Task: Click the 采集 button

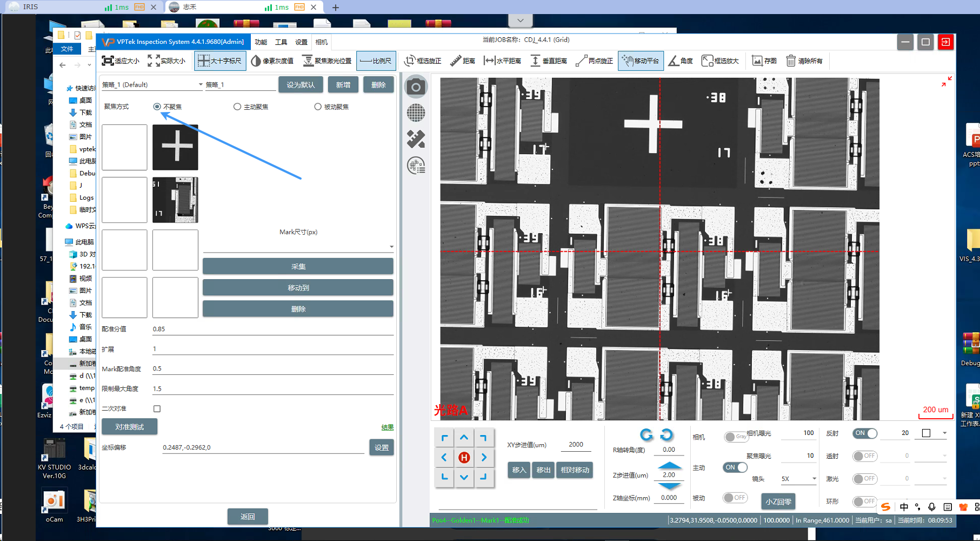Action: (298, 267)
